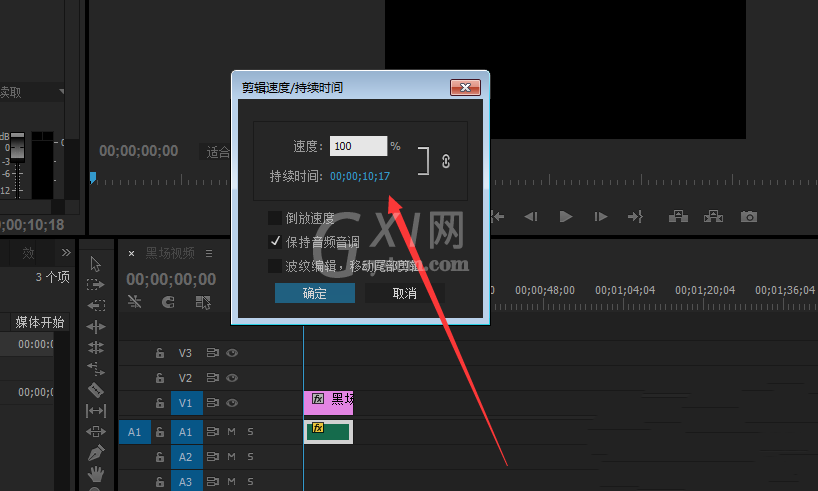This screenshot has width=818, height=491.
Task: Select the Slip tool
Action: 96,411
